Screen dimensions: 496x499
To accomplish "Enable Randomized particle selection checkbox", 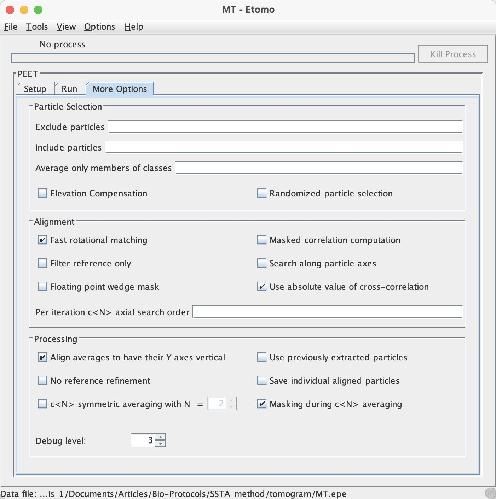I will (262, 193).
